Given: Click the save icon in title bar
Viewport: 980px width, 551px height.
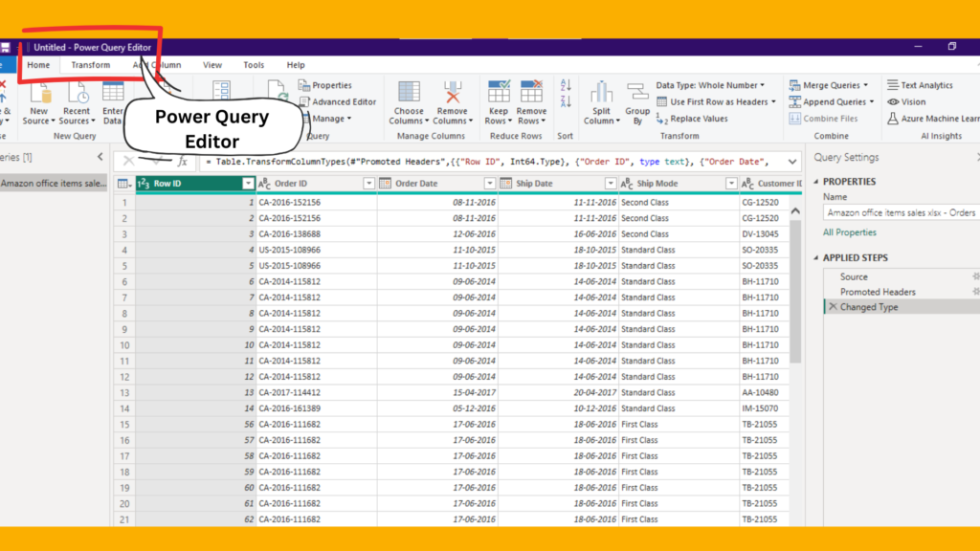Looking at the screenshot, I should pos(5,48).
